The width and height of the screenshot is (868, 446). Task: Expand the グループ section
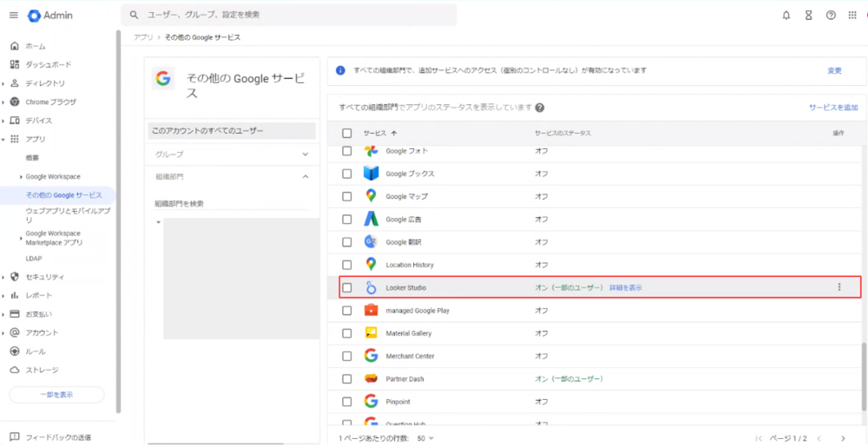(306, 154)
